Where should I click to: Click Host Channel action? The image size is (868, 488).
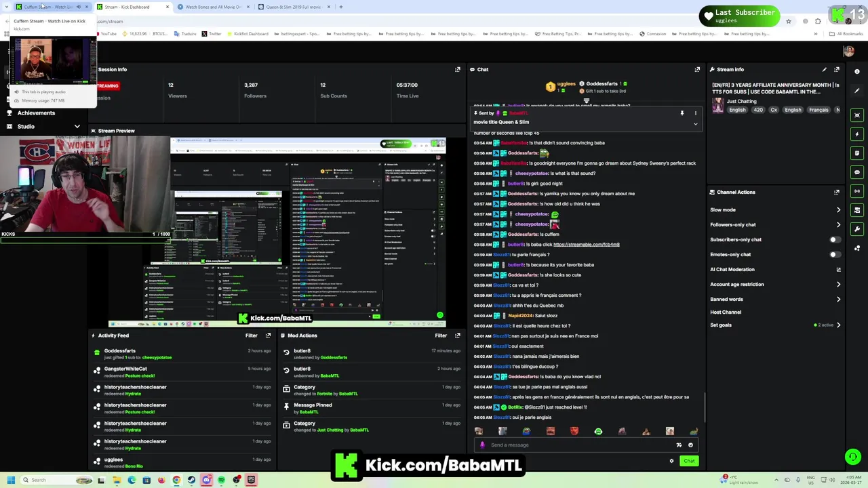pos(726,312)
